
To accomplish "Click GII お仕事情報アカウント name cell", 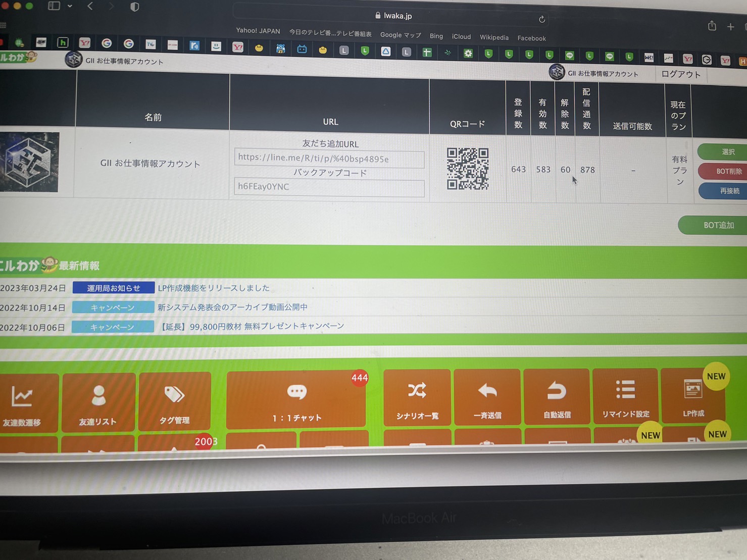I will coord(151,164).
